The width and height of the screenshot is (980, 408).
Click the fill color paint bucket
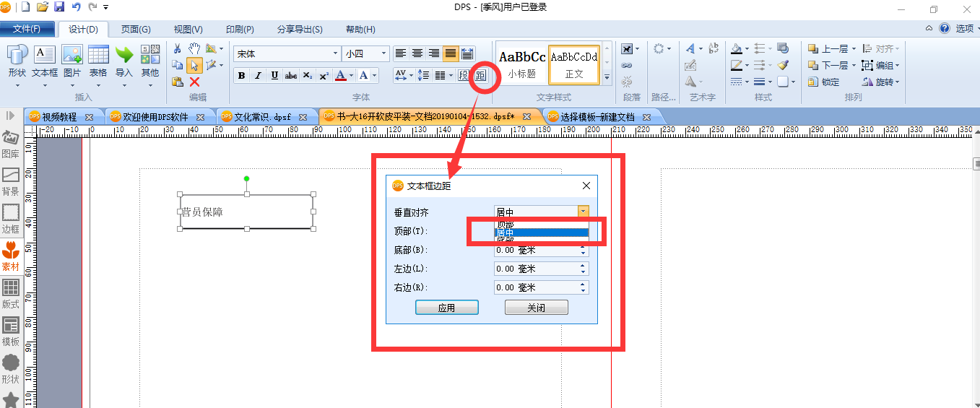[736, 49]
